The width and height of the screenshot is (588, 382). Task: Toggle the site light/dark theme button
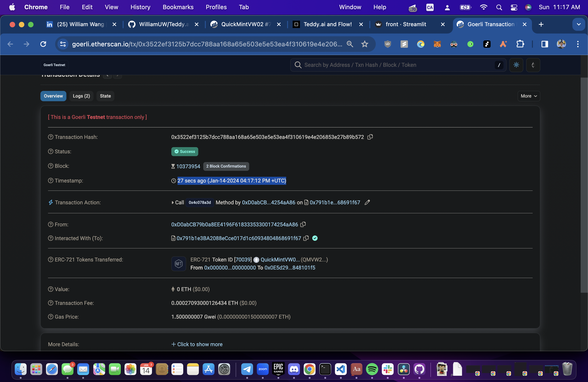516,65
